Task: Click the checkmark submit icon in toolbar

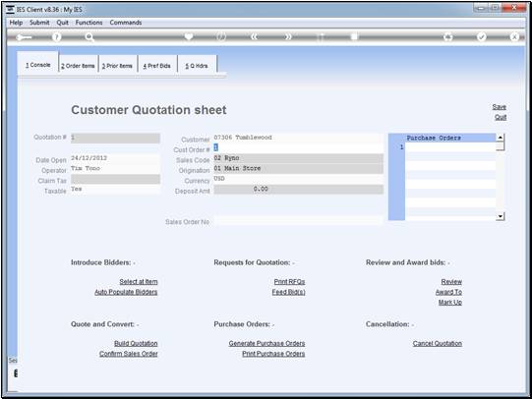Action: pos(481,36)
